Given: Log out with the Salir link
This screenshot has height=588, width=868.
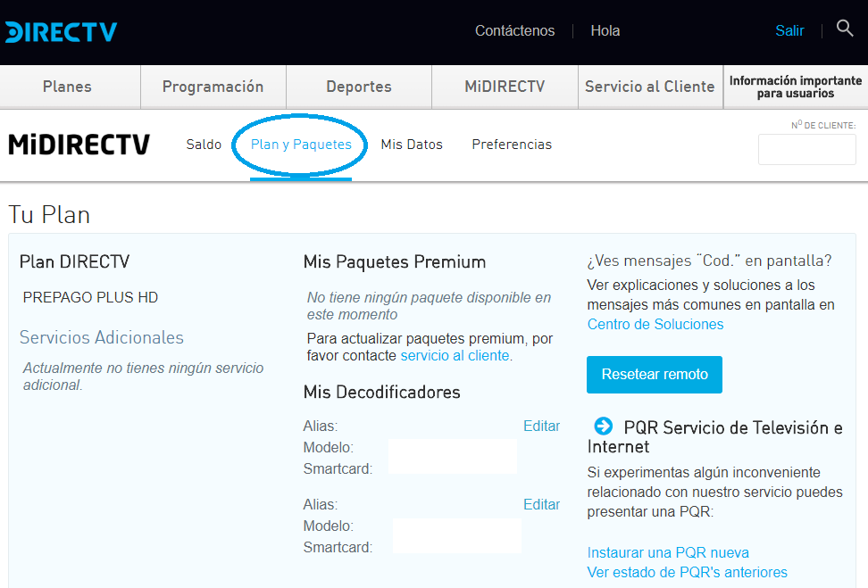Looking at the screenshot, I should (x=789, y=30).
